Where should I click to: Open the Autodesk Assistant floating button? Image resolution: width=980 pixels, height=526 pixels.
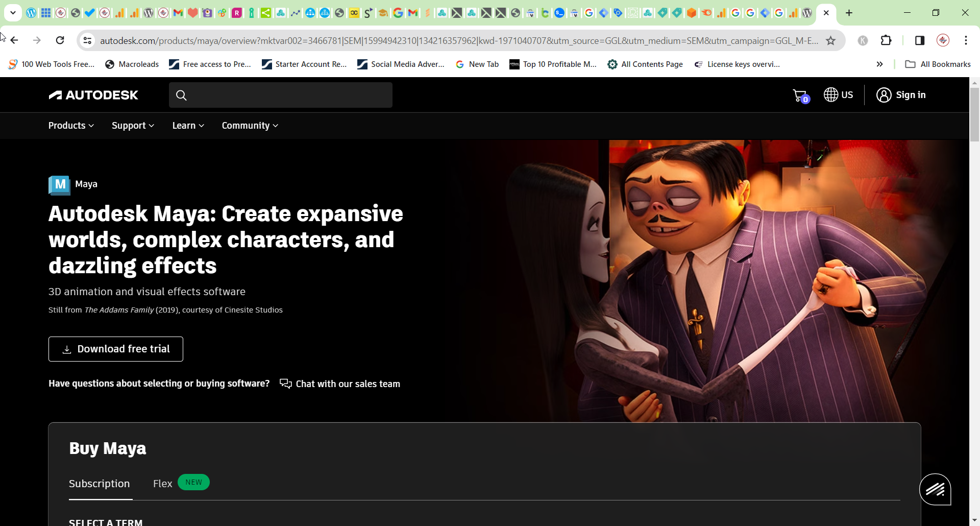coord(935,489)
